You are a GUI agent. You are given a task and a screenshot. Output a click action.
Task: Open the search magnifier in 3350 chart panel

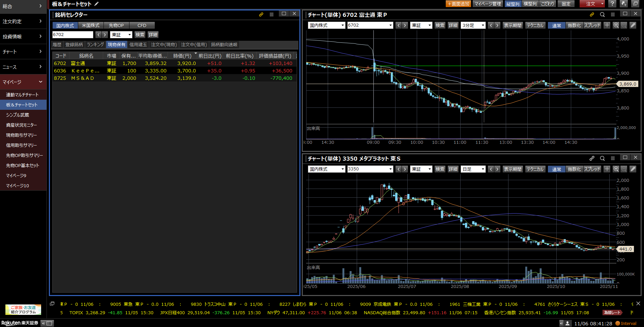(602, 158)
